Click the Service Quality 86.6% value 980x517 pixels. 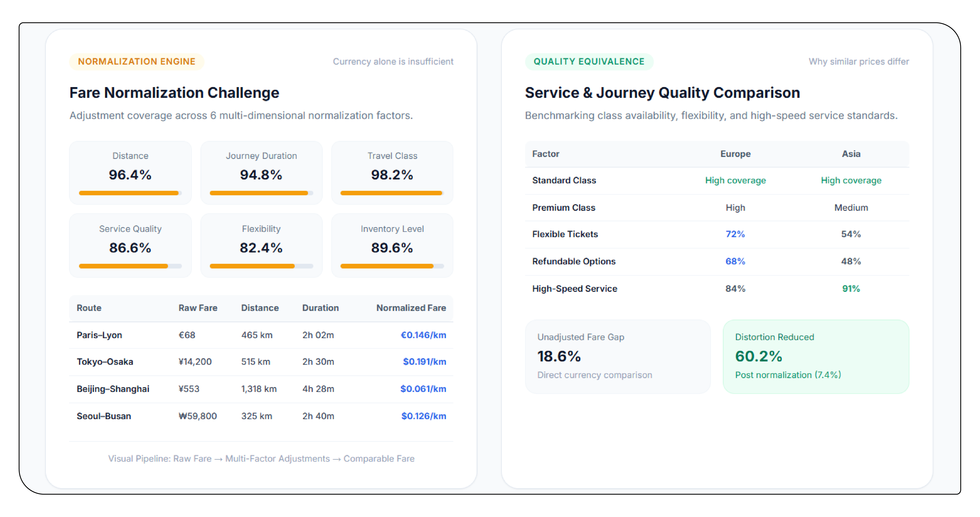(x=130, y=248)
